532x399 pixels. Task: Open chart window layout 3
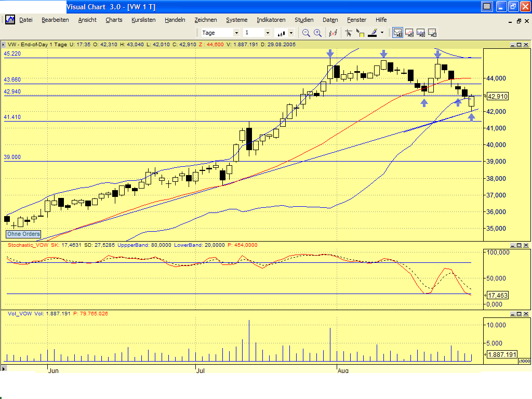click(x=421, y=32)
